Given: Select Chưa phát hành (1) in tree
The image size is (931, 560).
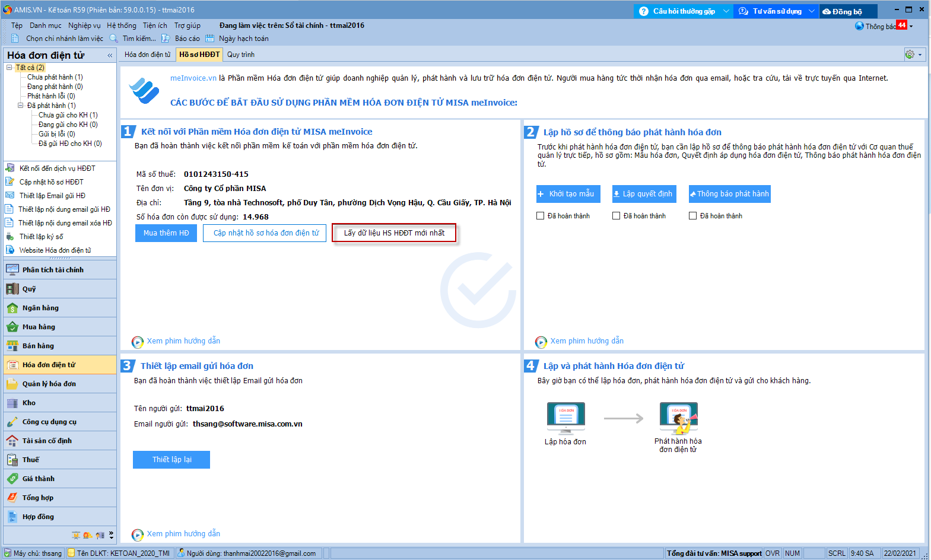Looking at the screenshot, I should point(55,77).
